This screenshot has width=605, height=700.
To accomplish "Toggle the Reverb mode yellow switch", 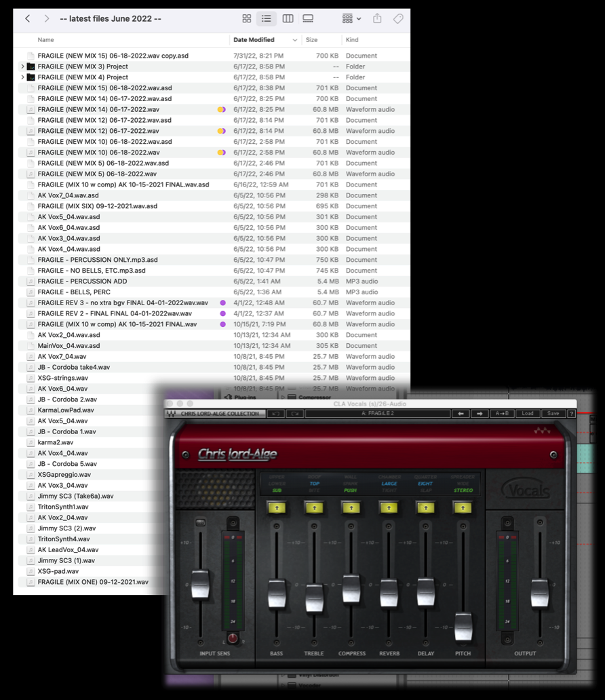I will [389, 507].
